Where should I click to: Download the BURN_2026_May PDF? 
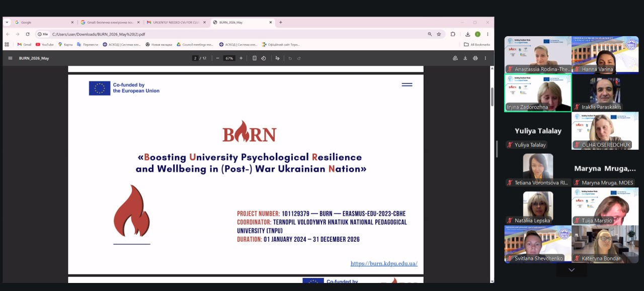(x=465, y=58)
